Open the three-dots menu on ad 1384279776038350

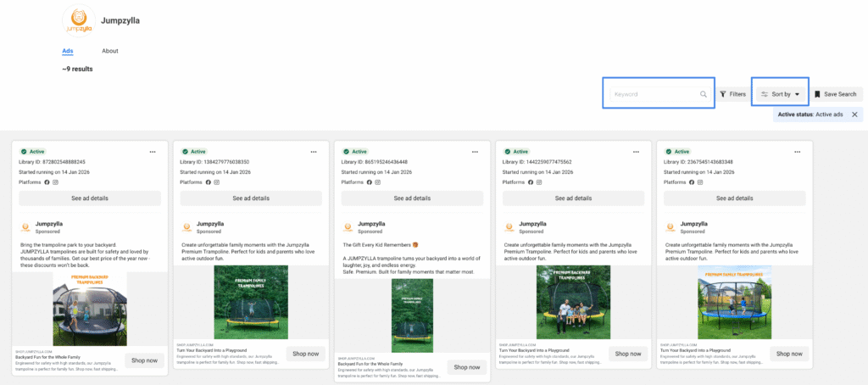[314, 152]
